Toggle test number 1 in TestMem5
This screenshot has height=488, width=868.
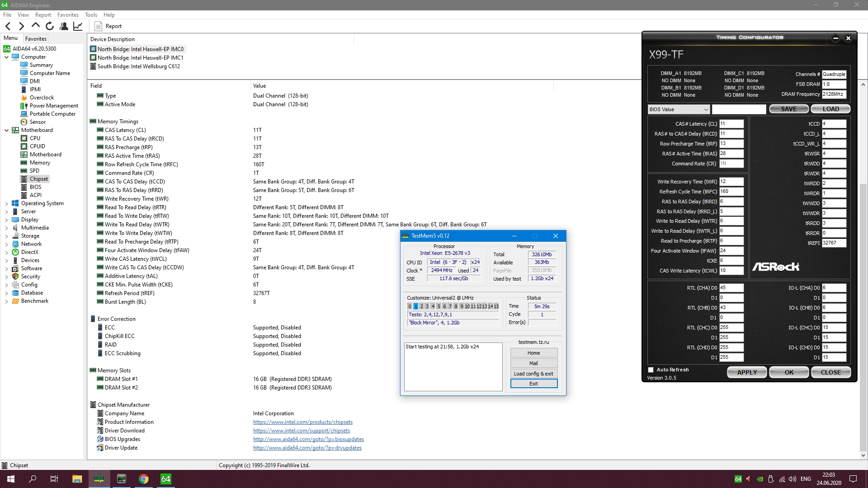click(x=416, y=306)
